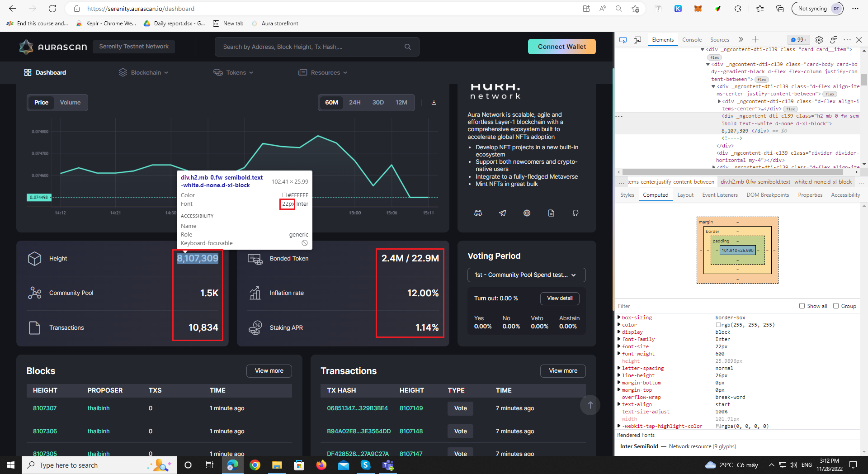Screen dimensions: 868x474
Task: Enable the Show all checkbox in Computed panel
Action: tap(802, 306)
